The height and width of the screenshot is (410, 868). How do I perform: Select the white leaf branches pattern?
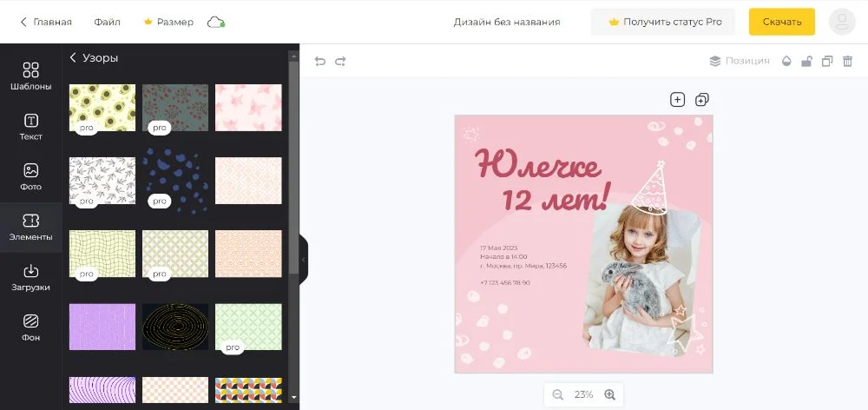tap(102, 181)
